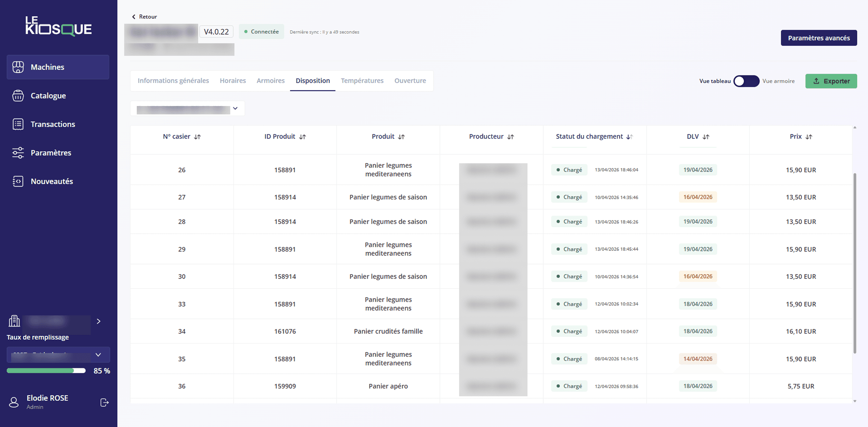This screenshot has height=427, width=868.
Task: Click the 14/04/2026 DLV badge in row 35
Action: tap(698, 359)
